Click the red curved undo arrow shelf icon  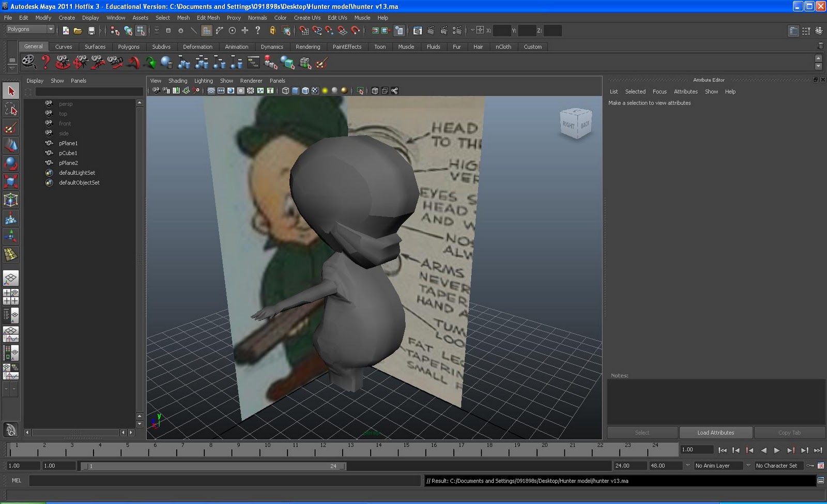click(x=133, y=63)
